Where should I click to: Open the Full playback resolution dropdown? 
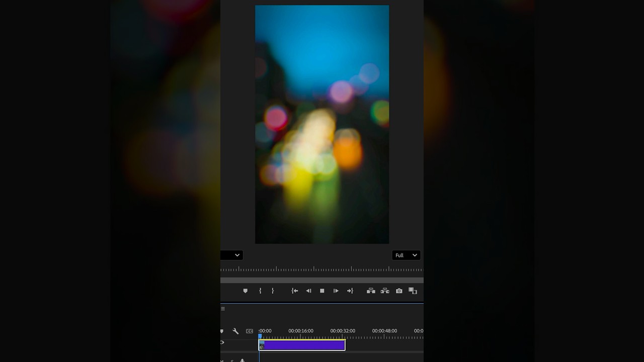[406, 255]
